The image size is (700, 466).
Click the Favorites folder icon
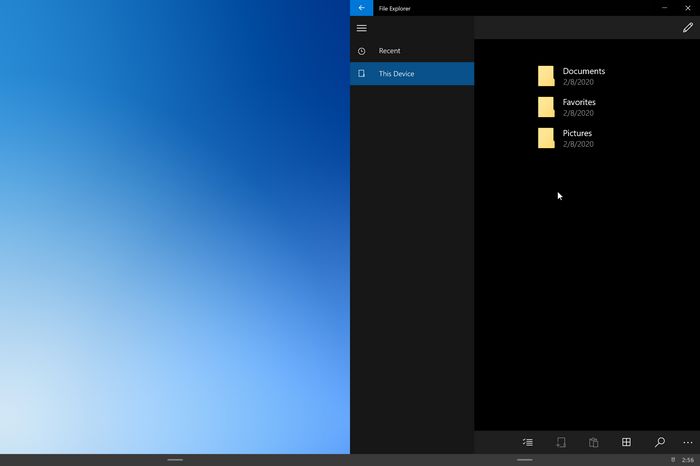click(x=546, y=107)
